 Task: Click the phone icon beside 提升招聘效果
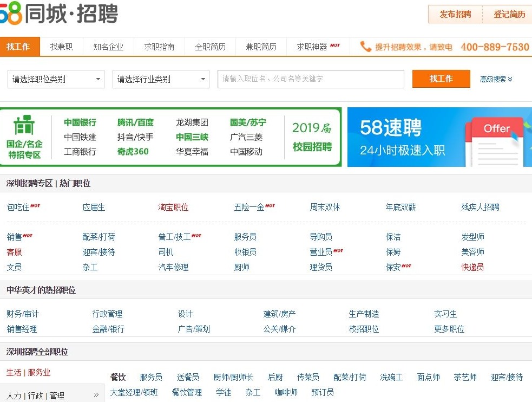click(x=365, y=47)
